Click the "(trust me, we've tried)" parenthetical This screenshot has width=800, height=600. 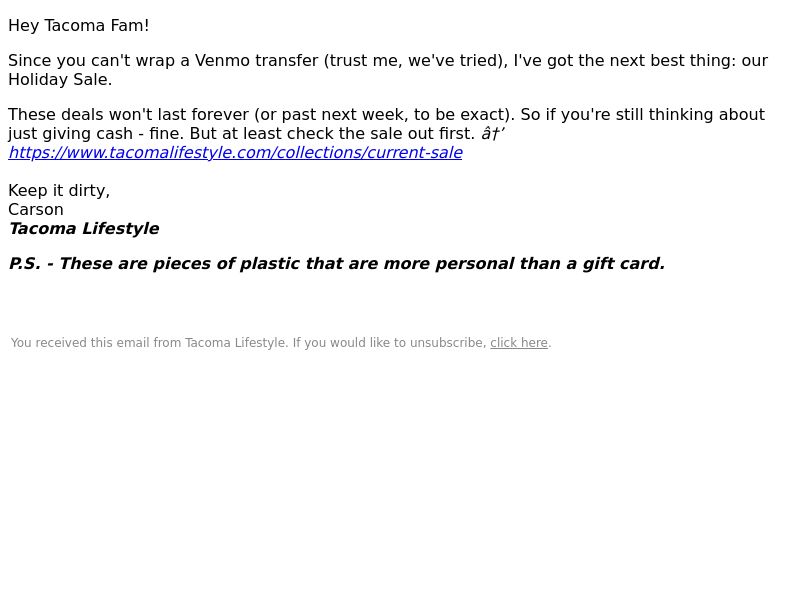coord(416,61)
